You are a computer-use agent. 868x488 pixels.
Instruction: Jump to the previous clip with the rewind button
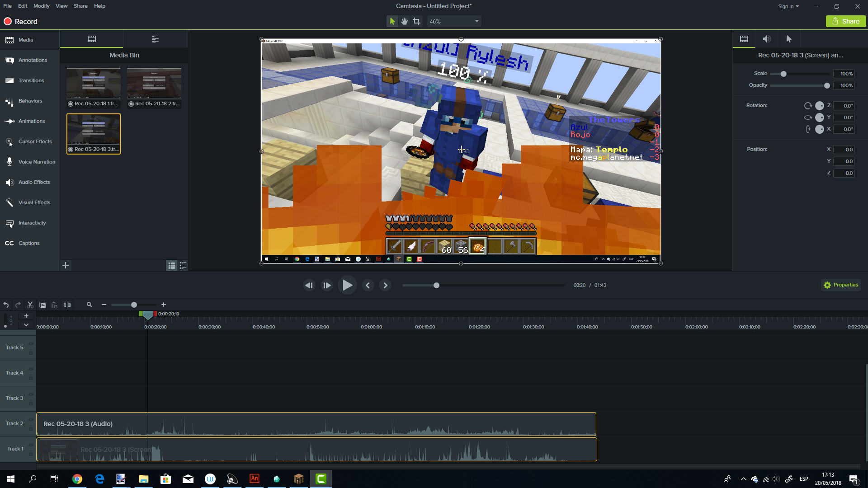(x=309, y=285)
